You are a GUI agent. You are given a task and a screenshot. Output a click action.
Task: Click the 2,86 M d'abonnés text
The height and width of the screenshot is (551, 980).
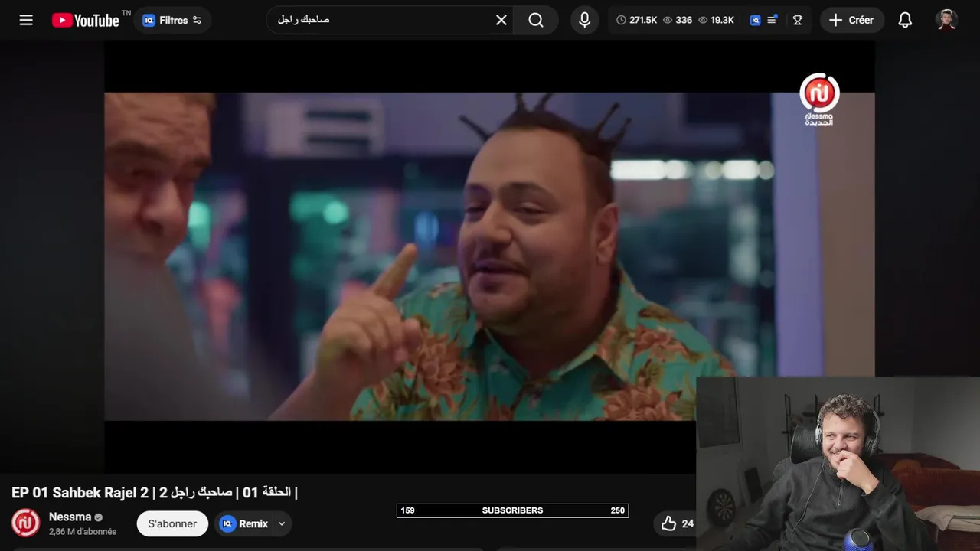tap(83, 532)
